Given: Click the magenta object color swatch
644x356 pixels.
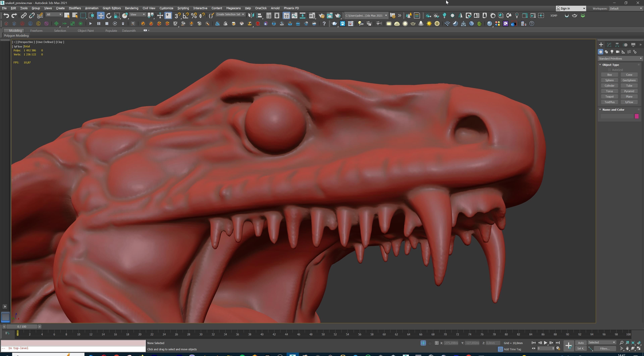Looking at the screenshot, I should coord(636,116).
